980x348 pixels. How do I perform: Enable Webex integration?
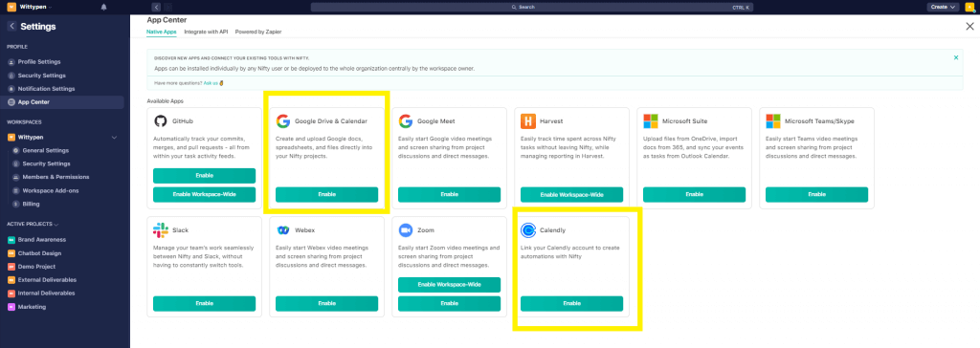(x=327, y=304)
